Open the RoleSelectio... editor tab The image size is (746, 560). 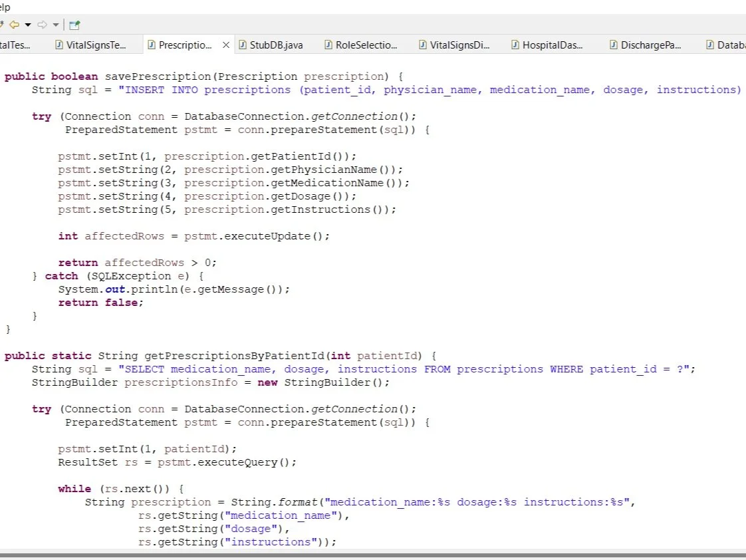[361, 45]
